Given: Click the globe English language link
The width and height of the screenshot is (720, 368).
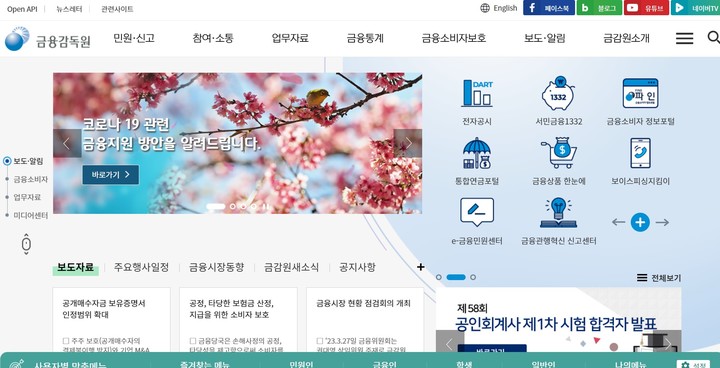Looking at the screenshot, I should click(499, 8).
